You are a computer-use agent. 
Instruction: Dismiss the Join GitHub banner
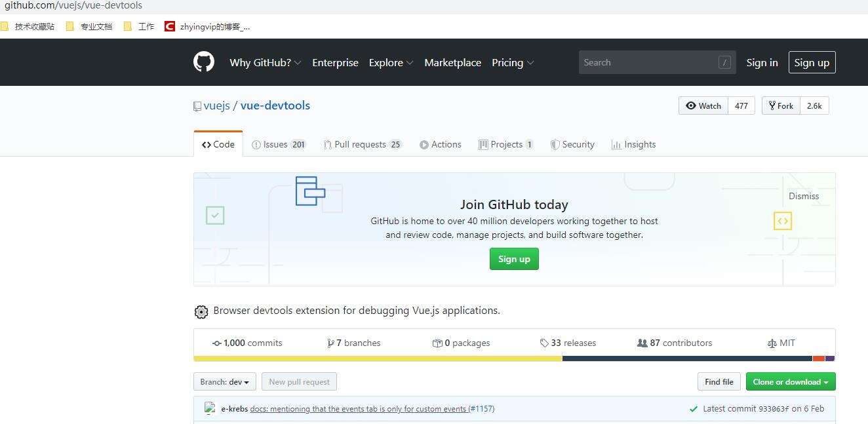(x=804, y=196)
